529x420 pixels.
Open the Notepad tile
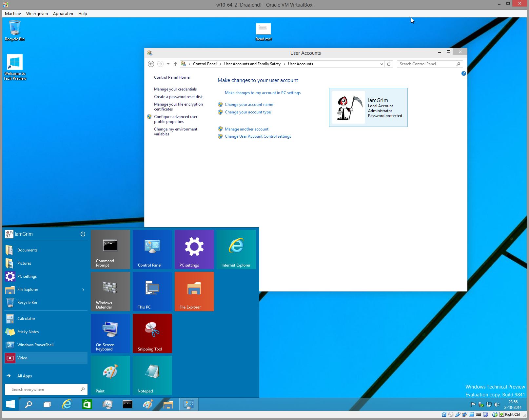152,375
